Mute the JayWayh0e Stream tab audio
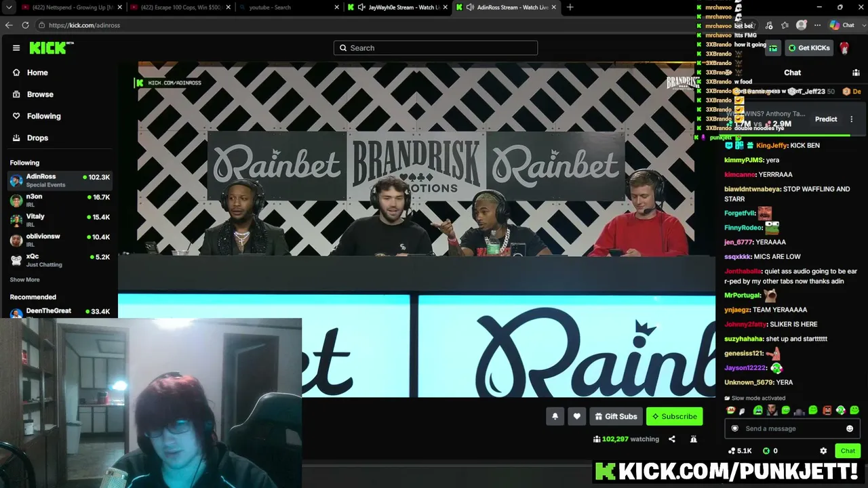Screen dimensions: 868x488 tap(361, 7)
